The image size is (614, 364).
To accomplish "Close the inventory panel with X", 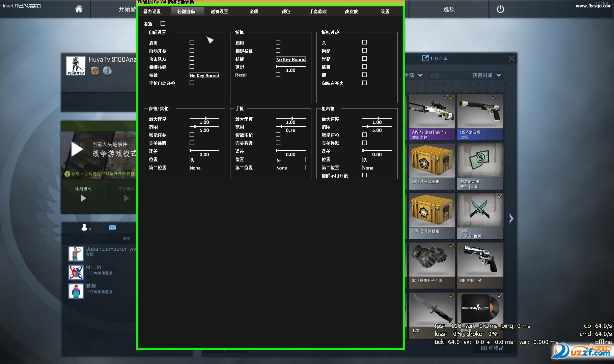I will [511, 59].
